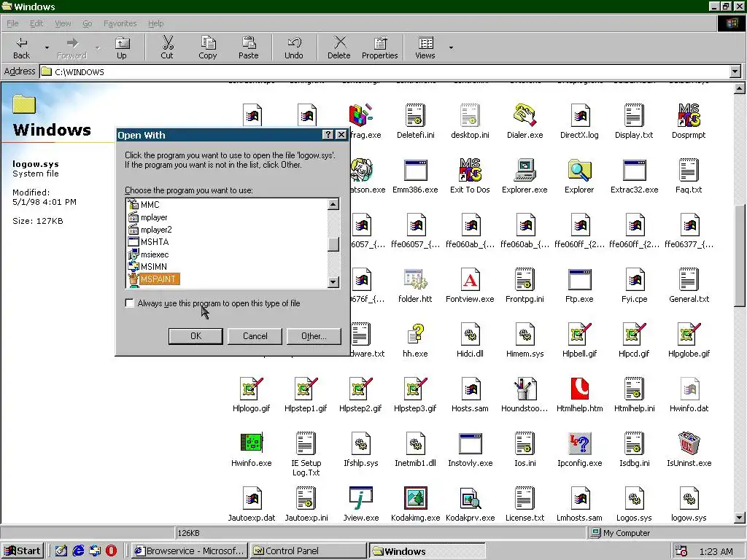The width and height of the screenshot is (747, 560).
Task: Select the Kodakprv.exe icon
Action: (x=470, y=497)
